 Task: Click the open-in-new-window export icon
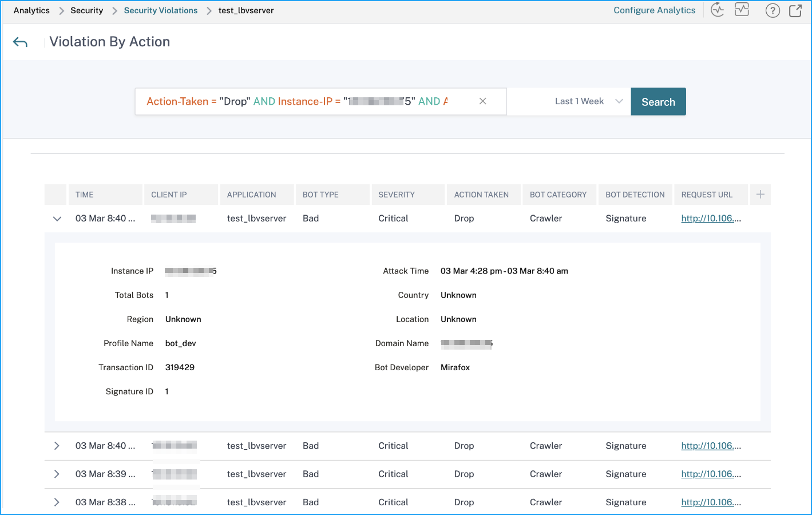pyautogui.click(x=795, y=10)
